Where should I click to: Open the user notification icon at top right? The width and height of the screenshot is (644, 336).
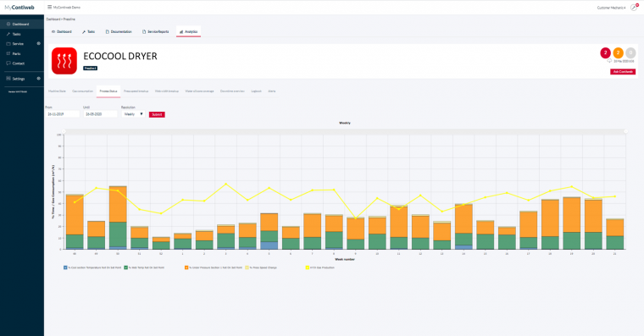tap(634, 8)
